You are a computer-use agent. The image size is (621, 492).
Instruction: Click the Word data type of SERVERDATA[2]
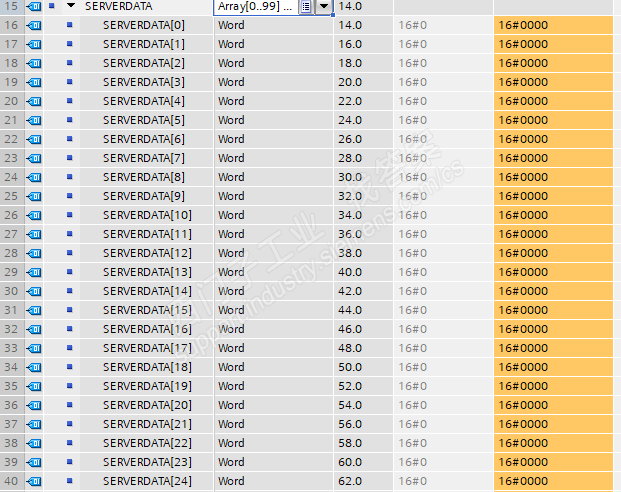(231, 63)
